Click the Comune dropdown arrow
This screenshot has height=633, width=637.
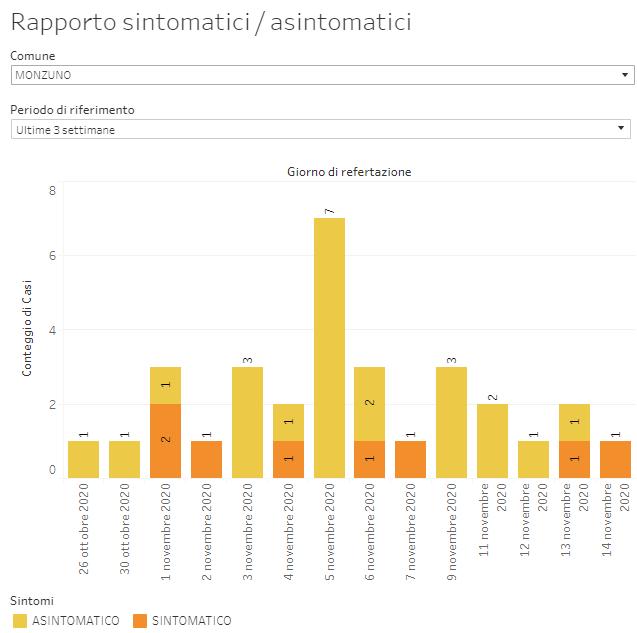click(x=624, y=75)
